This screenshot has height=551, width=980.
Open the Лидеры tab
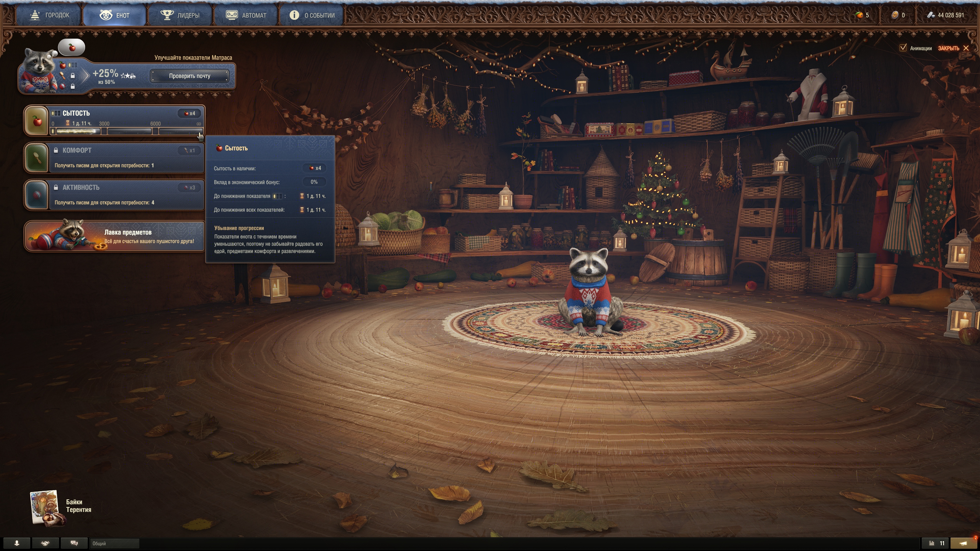pyautogui.click(x=180, y=15)
